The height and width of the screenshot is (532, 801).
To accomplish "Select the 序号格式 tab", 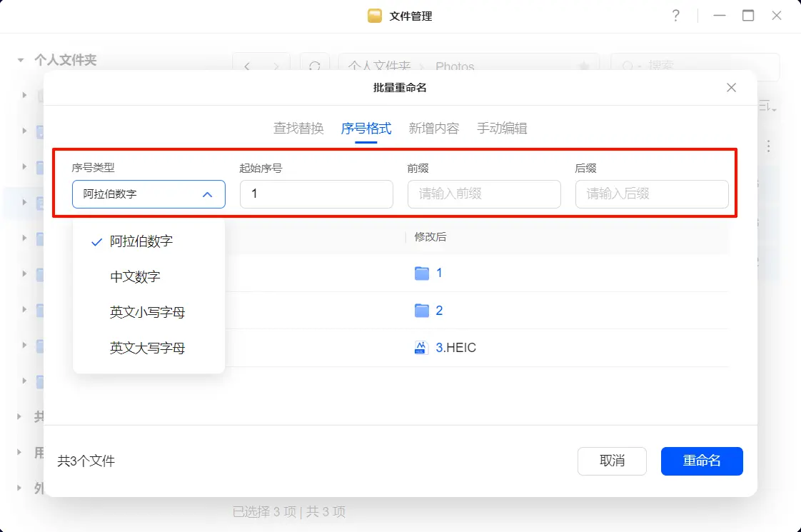I will [366, 129].
